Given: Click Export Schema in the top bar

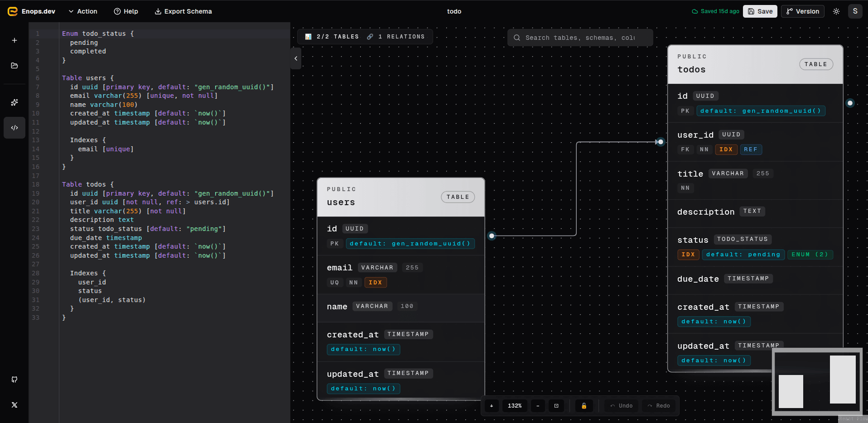Looking at the screenshot, I should [x=183, y=11].
